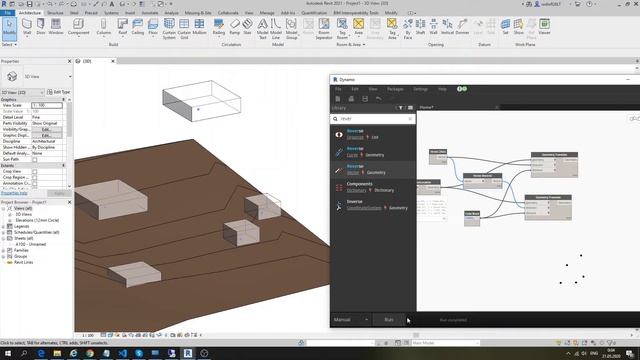Collapse the Graphics properties section
Image resolution: width=640 pixels, height=360 pixels.
(x=63, y=100)
